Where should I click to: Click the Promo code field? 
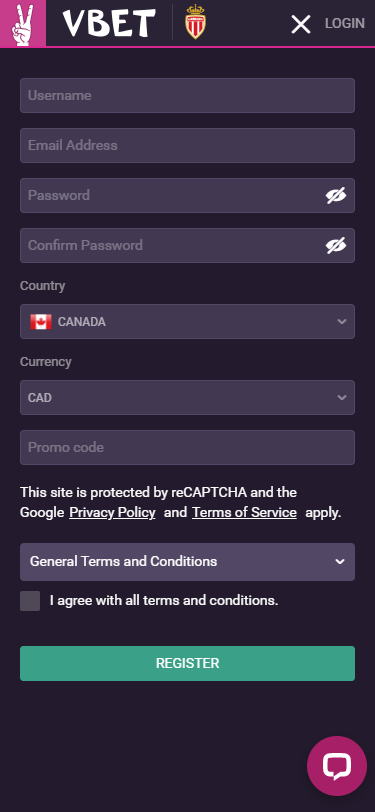(x=188, y=447)
